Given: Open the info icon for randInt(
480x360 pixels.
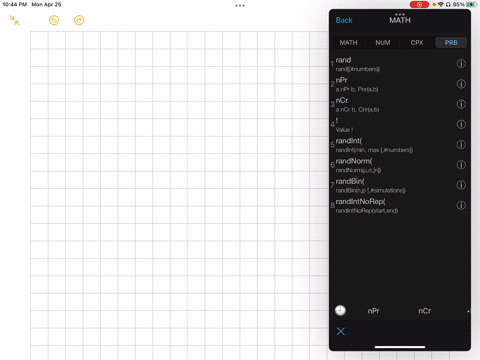Looking at the screenshot, I should coord(461,145).
